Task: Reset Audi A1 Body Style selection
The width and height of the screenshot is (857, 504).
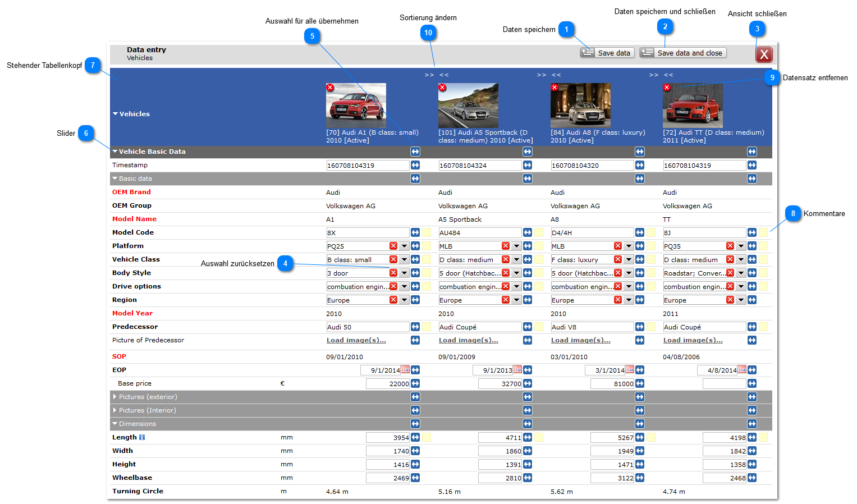Action: point(393,273)
